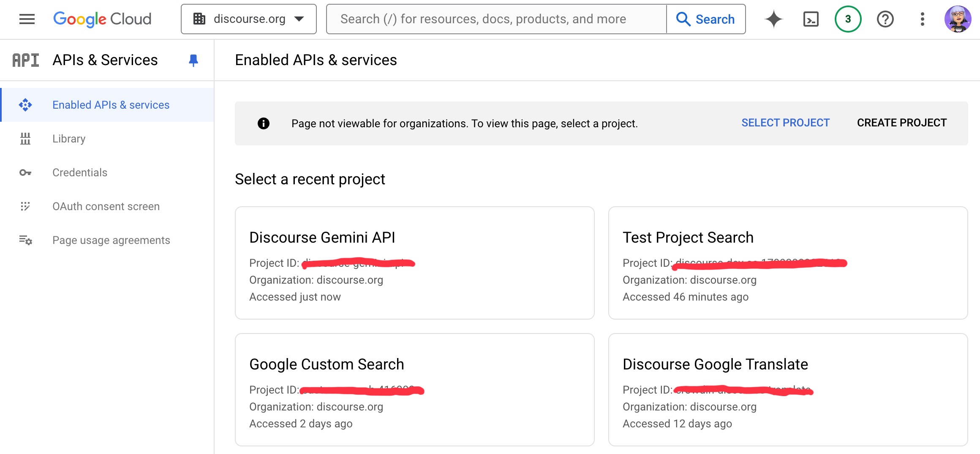Open the Gemini AI sparkle assistant
The height and width of the screenshot is (454, 980).
(774, 19)
